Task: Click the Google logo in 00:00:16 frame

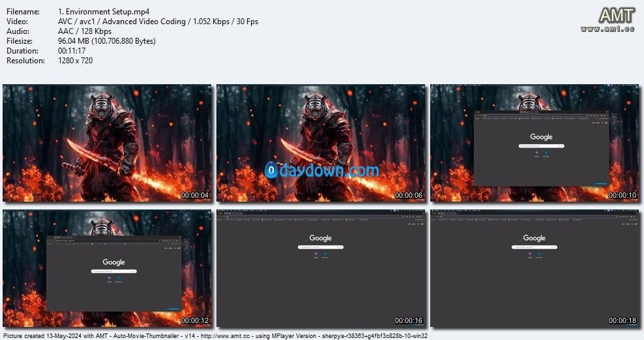Action: 320,238
